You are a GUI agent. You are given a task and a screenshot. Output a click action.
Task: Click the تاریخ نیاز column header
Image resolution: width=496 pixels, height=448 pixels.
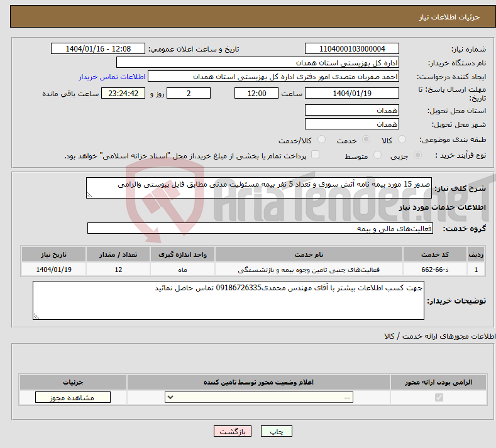click(53, 254)
